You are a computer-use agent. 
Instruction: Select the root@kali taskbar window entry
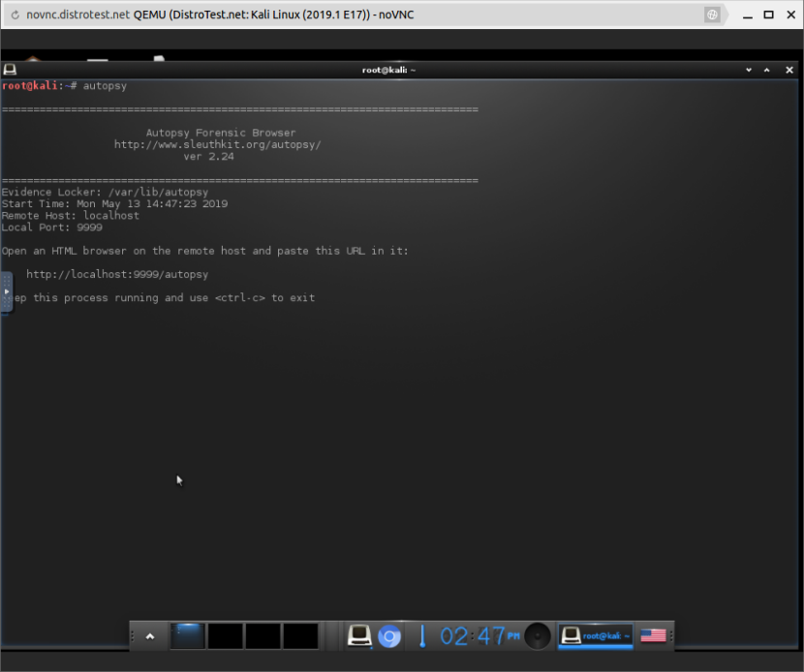[596, 636]
